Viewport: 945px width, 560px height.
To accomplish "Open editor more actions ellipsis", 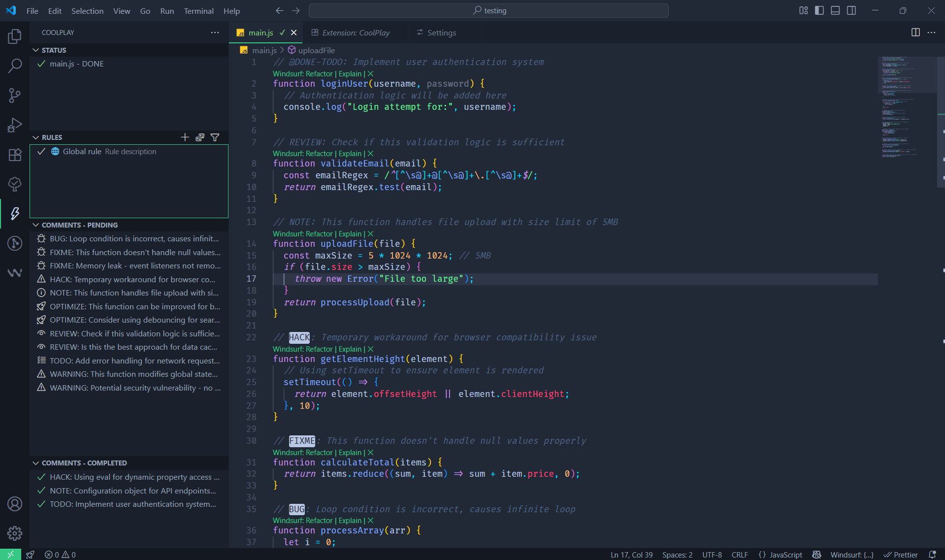I will click(x=931, y=33).
